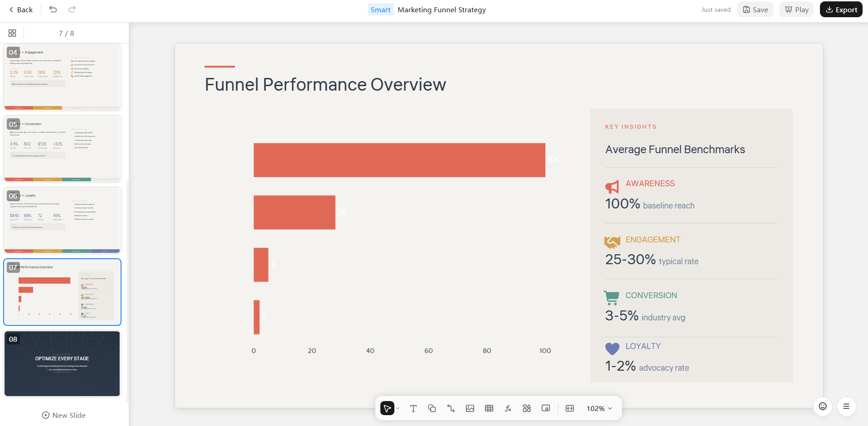Insert an image from toolbar
Screen dimensions: 868x426
point(470,408)
